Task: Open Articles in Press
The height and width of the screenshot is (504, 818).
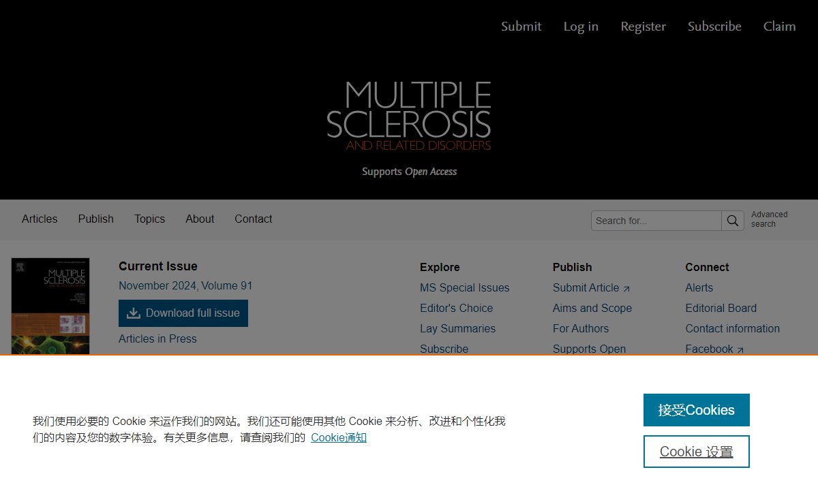Action: (157, 339)
